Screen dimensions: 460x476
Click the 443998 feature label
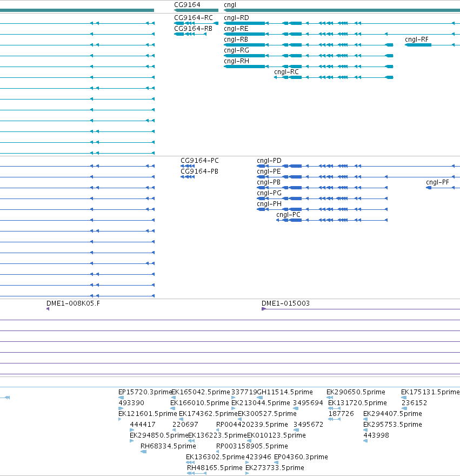376,435
